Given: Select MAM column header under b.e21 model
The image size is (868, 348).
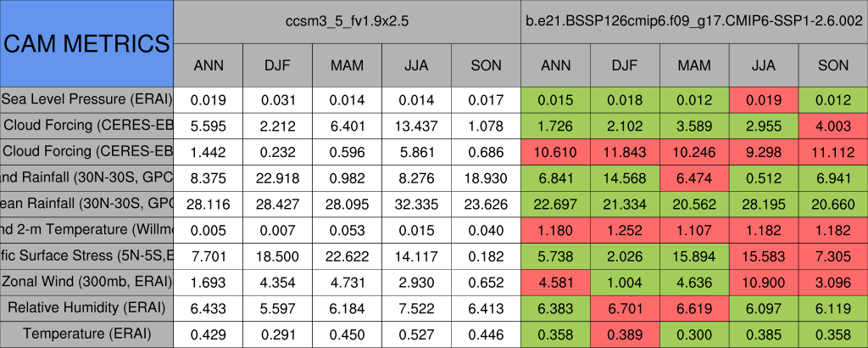Looking at the screenshot, I should (x=694, y=65).
